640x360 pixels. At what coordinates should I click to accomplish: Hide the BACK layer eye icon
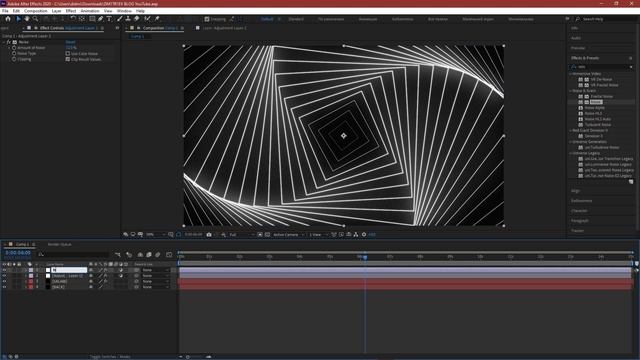click(4, 287)
